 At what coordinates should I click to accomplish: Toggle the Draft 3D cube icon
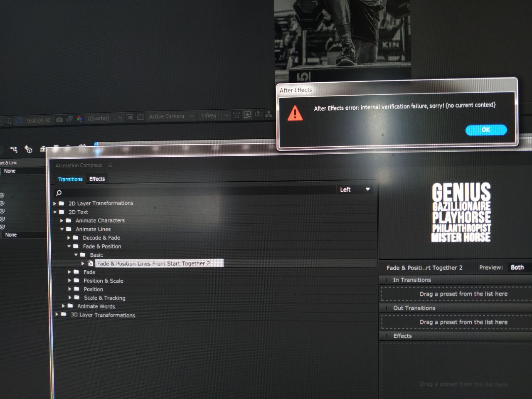click(28, 149)
